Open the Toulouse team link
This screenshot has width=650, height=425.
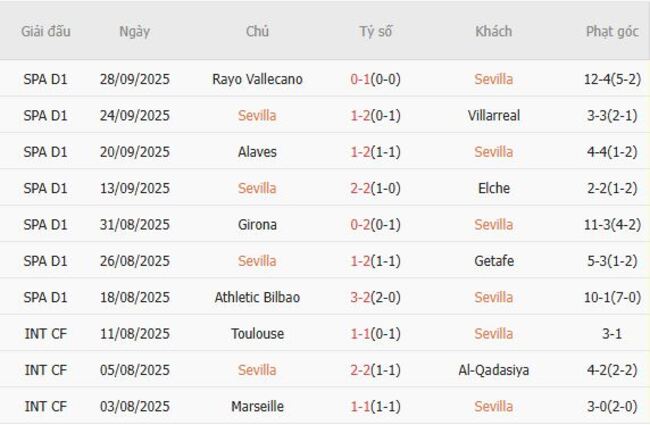(258, 334)
